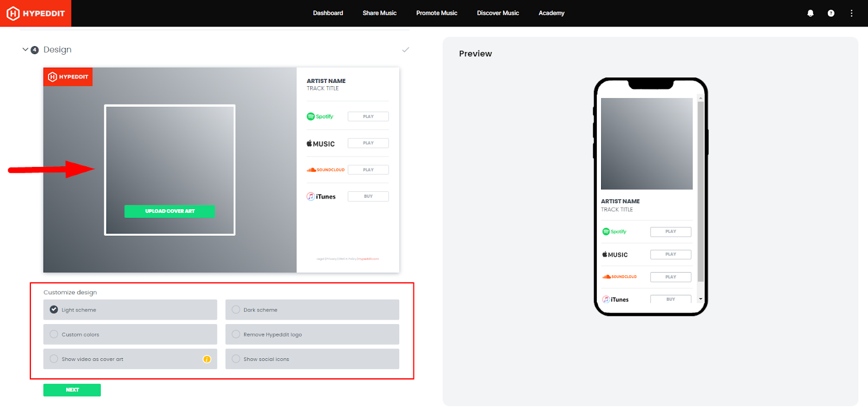Click the phone preview scrollbar thumb
Screen dimensions: 868x407
[700, 191]
